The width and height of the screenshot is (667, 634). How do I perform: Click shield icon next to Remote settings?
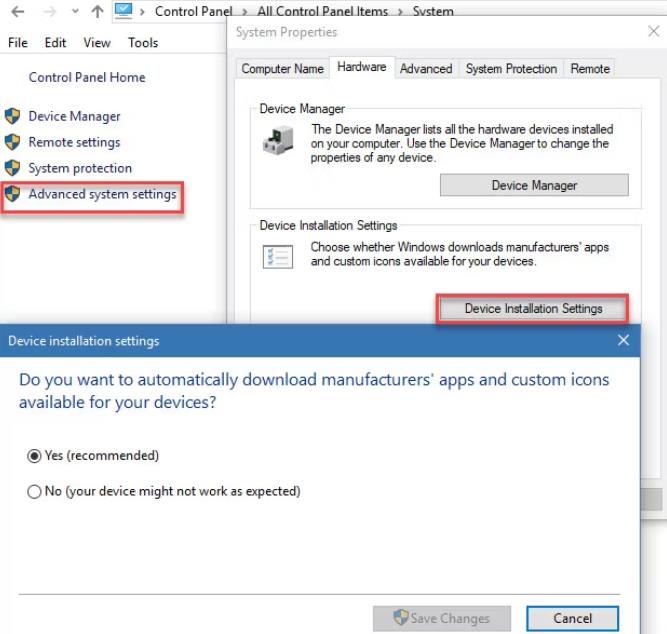[x=12, y=142]
